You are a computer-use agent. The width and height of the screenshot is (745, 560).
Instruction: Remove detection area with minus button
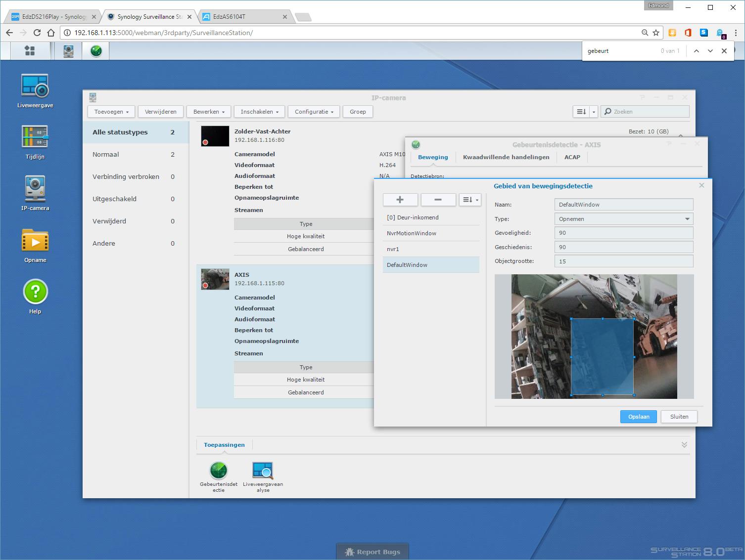438,200
